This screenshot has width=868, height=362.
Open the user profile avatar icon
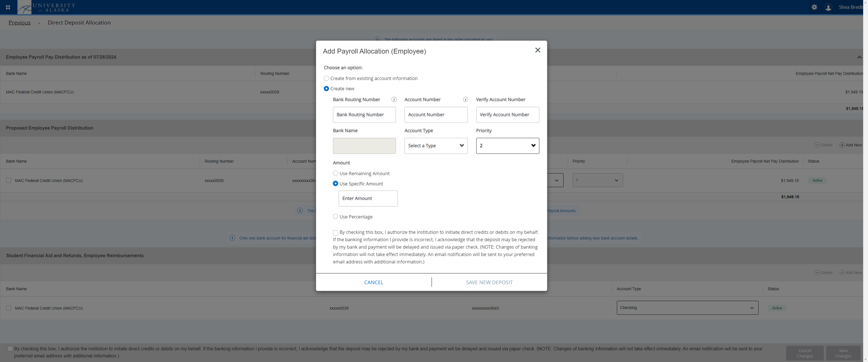pyautogui.click(x=828, y=7)
